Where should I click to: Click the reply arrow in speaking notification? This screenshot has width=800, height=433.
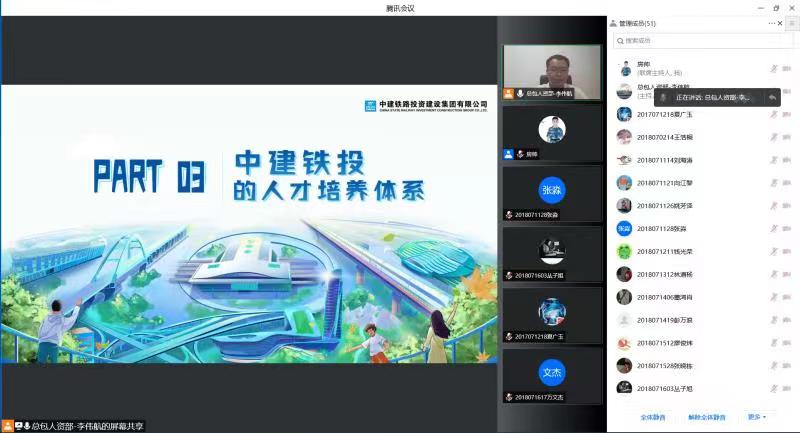click(x=772, y=97)
